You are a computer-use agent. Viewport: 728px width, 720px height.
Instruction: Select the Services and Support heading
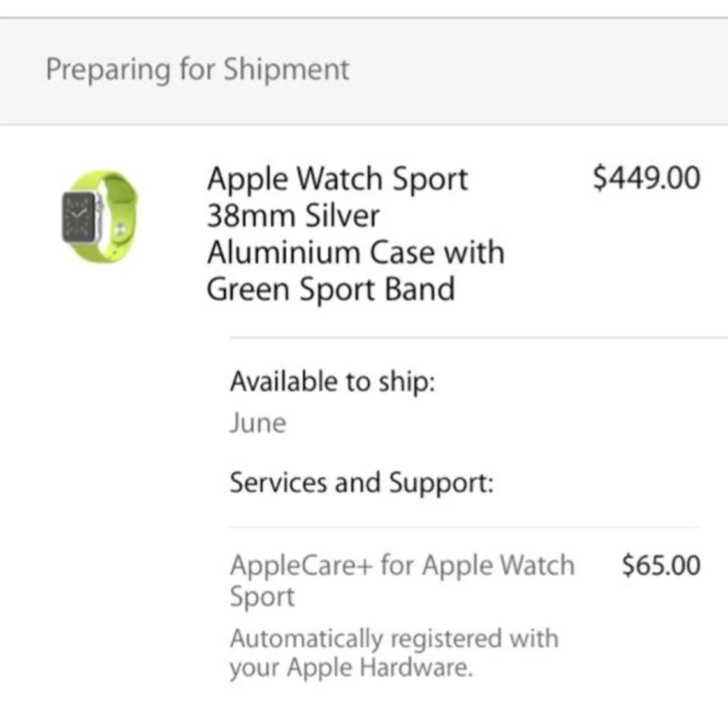tap(361, 482)
